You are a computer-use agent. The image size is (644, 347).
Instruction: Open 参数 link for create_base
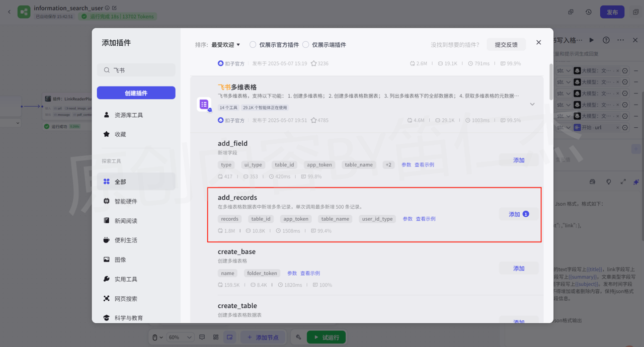pos(292,274)
